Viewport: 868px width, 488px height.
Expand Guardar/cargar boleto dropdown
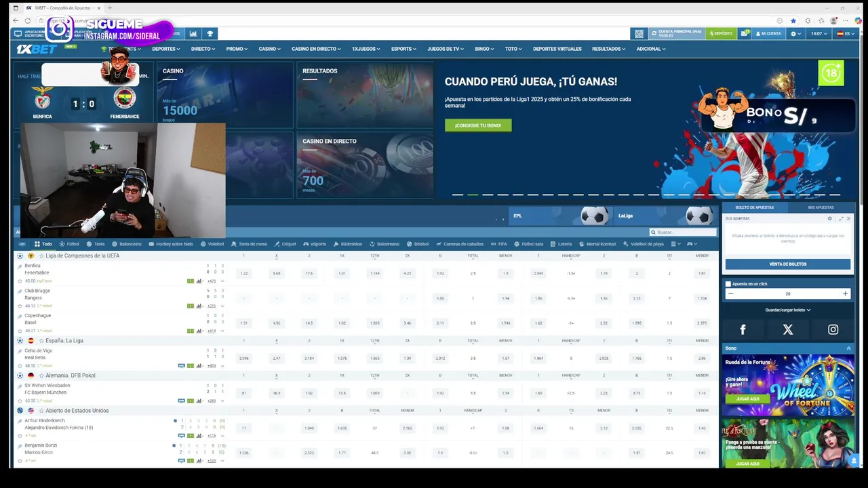coord(788,310)
